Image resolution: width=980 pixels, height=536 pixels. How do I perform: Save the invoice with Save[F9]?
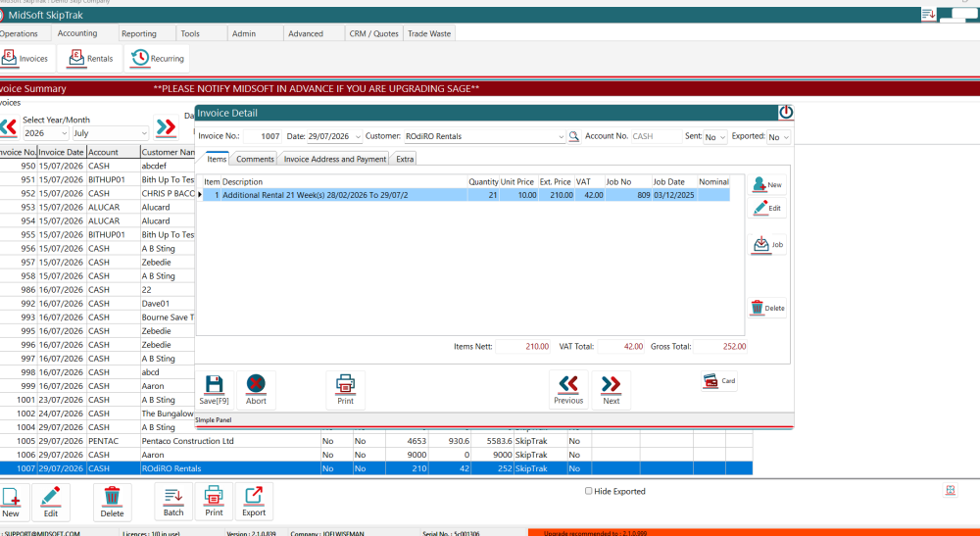pyautogui.click(x=215, y=390)
